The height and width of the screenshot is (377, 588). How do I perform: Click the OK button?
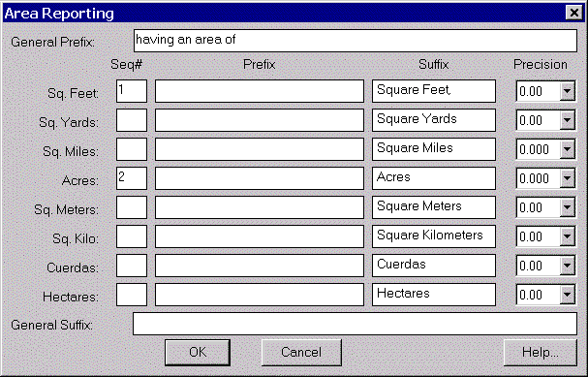pos(198,352)
